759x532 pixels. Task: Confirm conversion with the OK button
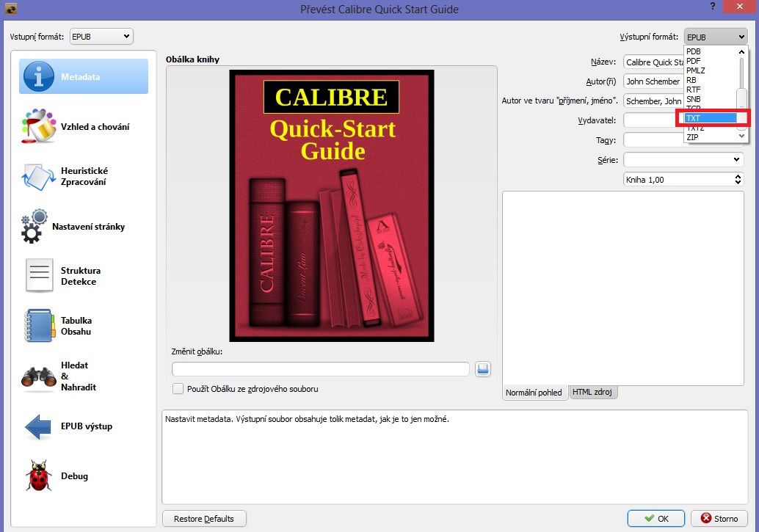coord(656,519)
